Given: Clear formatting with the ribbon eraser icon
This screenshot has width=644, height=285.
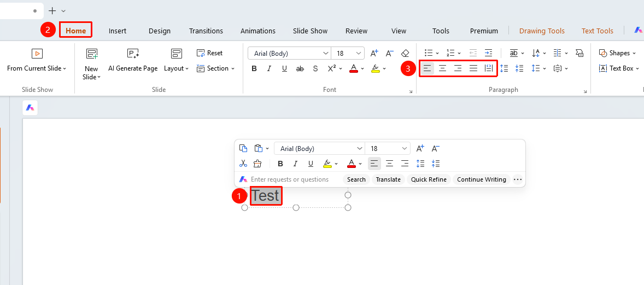Looking at the screenshot, I should coord(405,53).
